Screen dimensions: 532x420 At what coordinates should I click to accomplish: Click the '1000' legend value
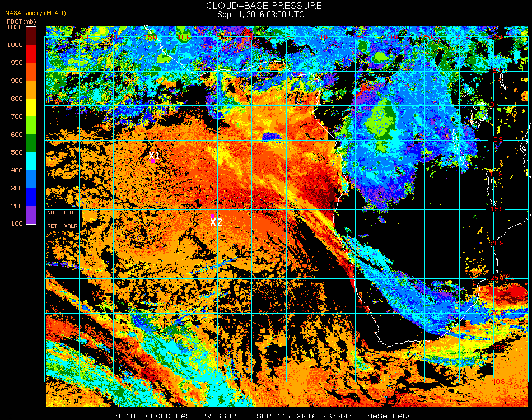15,45
